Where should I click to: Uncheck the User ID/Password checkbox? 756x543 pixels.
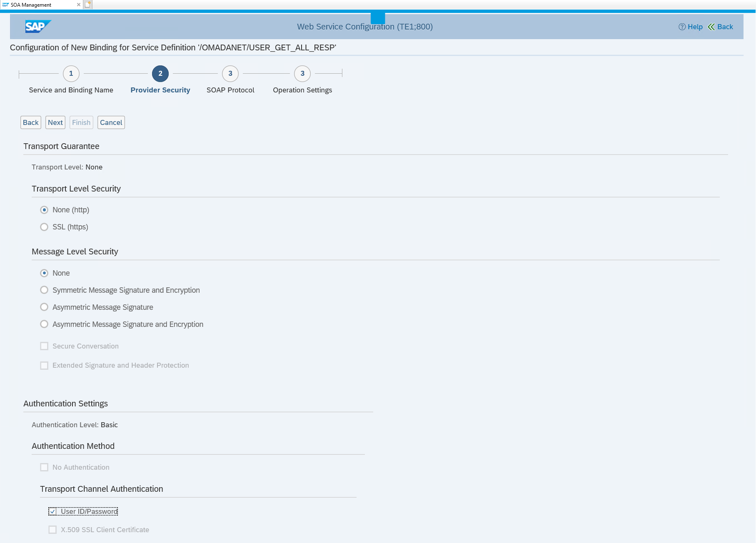(52, 511)
